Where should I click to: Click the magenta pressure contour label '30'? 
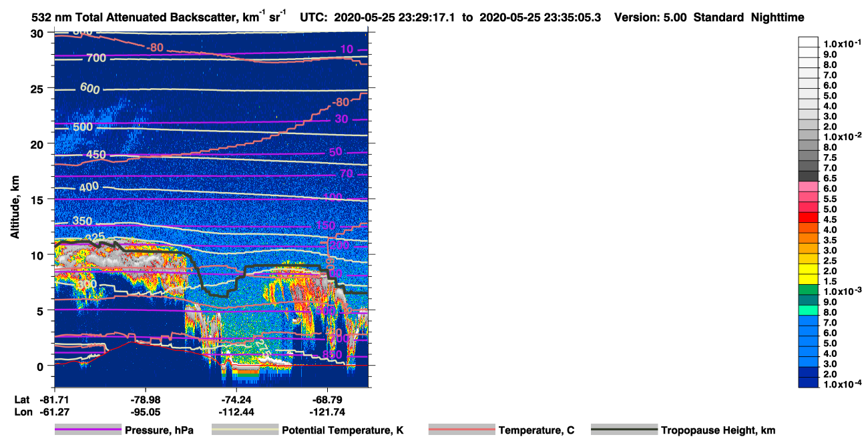(x=342, y=119)
